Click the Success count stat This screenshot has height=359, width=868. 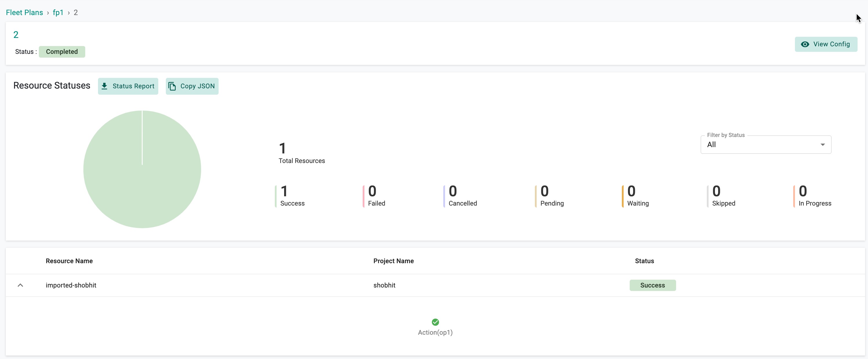pos(290,196)
